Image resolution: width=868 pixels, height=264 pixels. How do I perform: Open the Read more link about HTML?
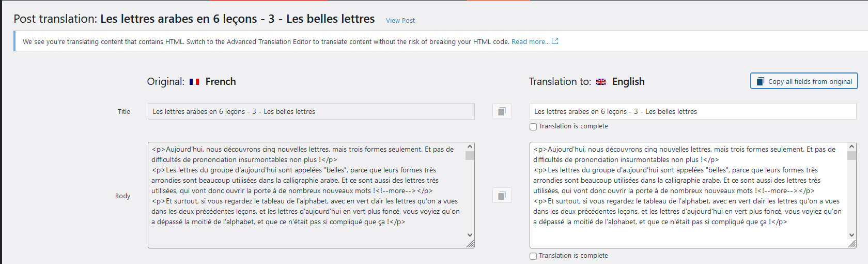530,42
